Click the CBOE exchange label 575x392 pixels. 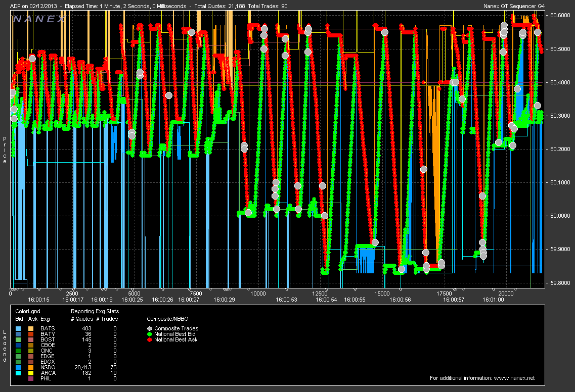pyautogui.click(x=48, y=345)
